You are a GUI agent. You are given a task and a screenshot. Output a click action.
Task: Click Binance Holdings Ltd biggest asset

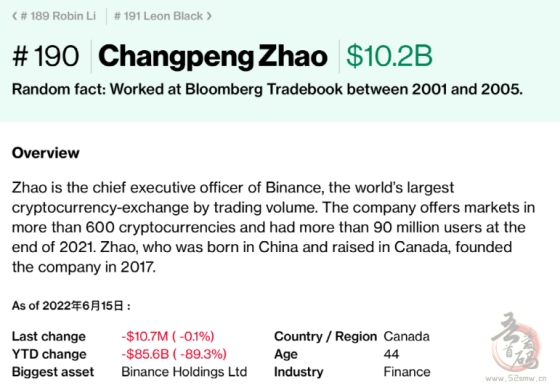[184, 372]
